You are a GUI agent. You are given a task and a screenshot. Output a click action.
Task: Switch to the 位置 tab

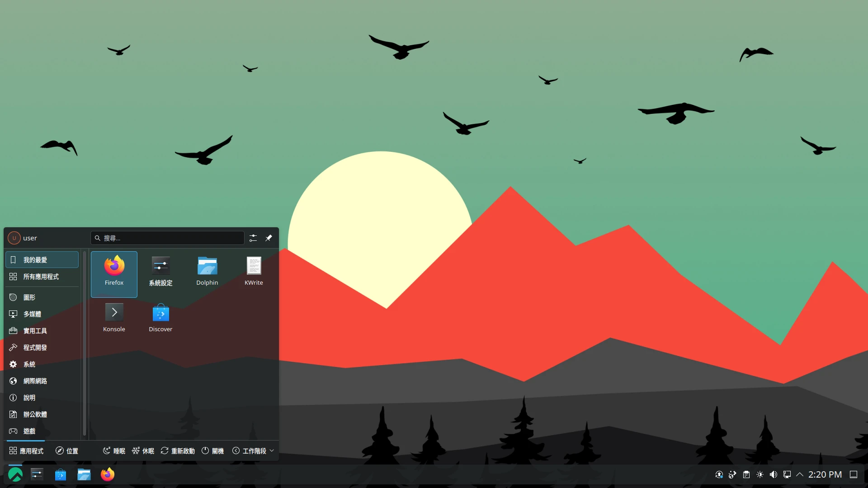click(x=67, y=451)
